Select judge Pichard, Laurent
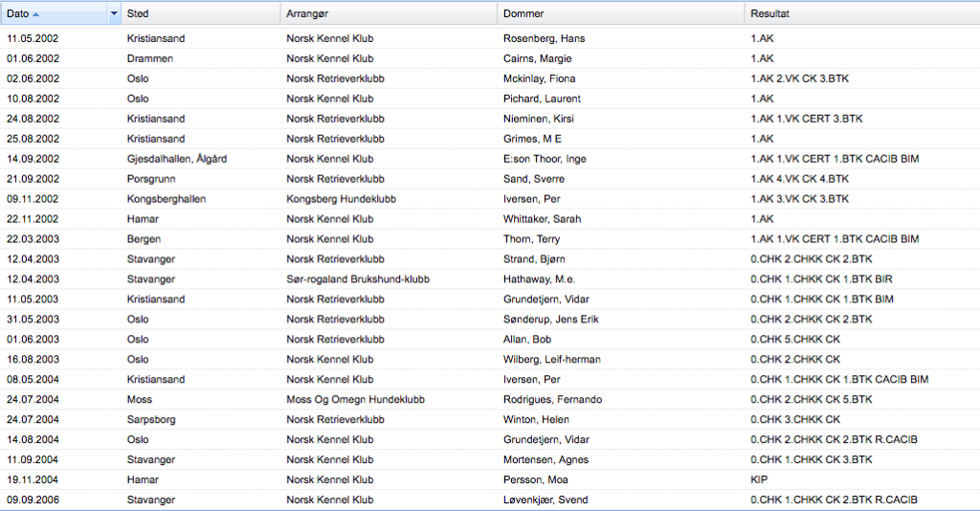Screen dimensions: 980x511 tap(542, 98)
